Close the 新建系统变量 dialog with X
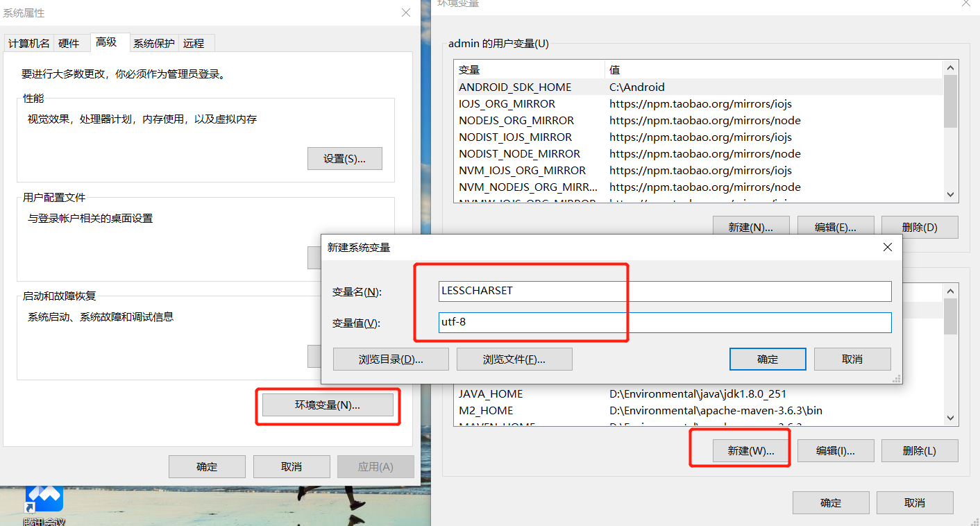This screenshot has width=980, height=526. pos(887,247)
